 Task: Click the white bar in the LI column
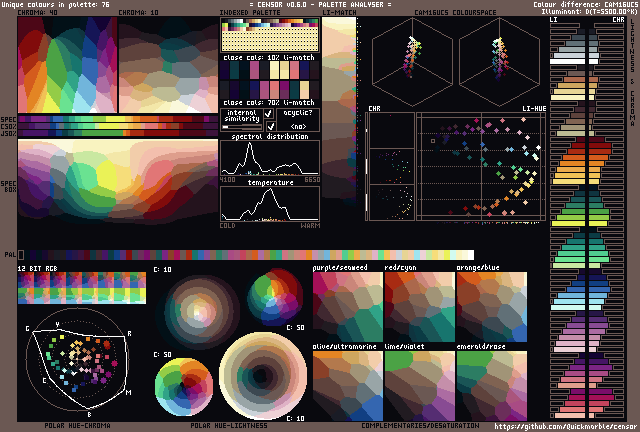567,62
